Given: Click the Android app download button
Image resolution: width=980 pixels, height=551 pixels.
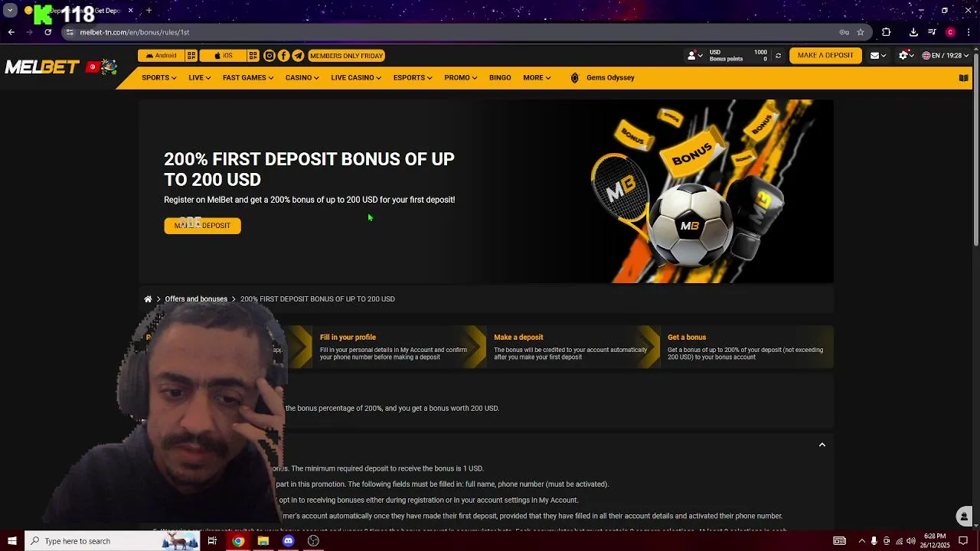Looking at the screenshot, I should 161,56.
